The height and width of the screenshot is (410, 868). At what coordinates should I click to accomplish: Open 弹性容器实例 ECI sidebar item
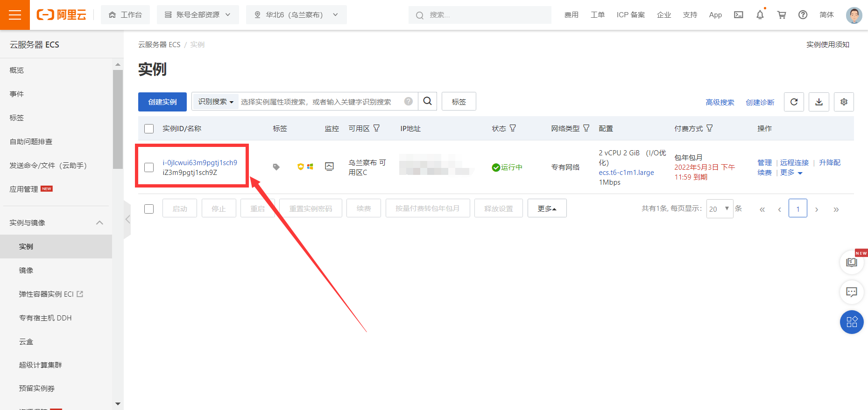pos(51,294)
